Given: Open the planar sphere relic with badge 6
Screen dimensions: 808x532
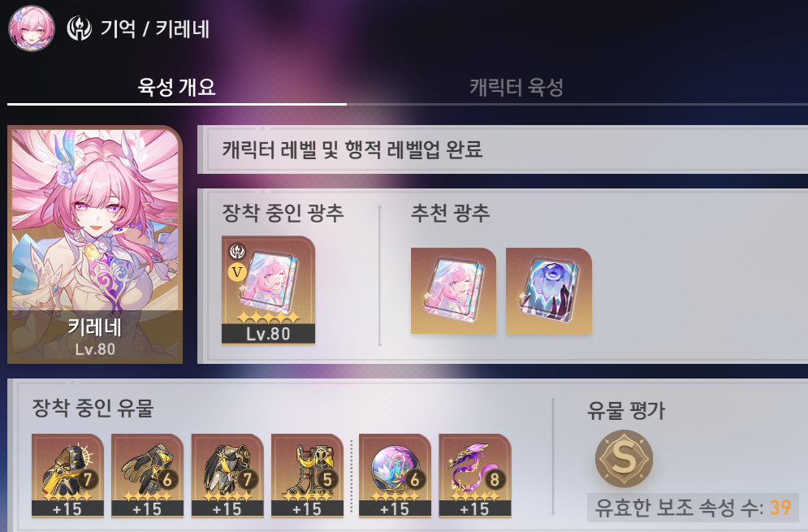Looking at the screenshot, I should pos(395,475).
